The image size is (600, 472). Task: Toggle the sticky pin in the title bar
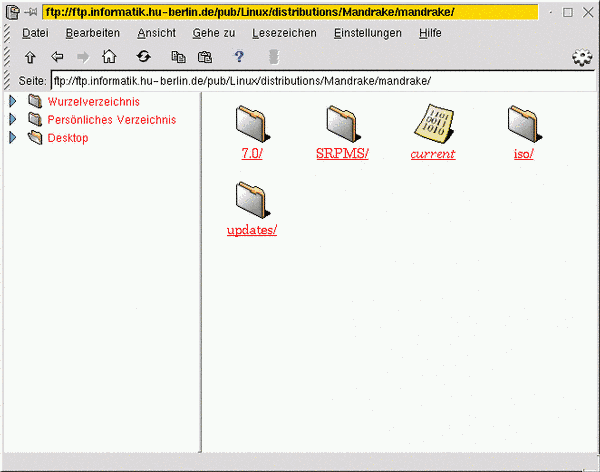coord(32,12)
